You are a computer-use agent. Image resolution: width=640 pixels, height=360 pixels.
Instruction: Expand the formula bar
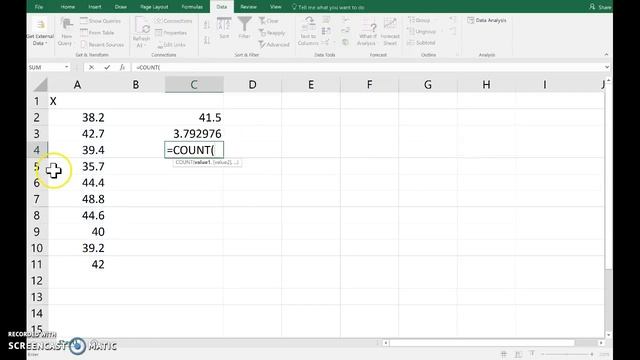607,67
